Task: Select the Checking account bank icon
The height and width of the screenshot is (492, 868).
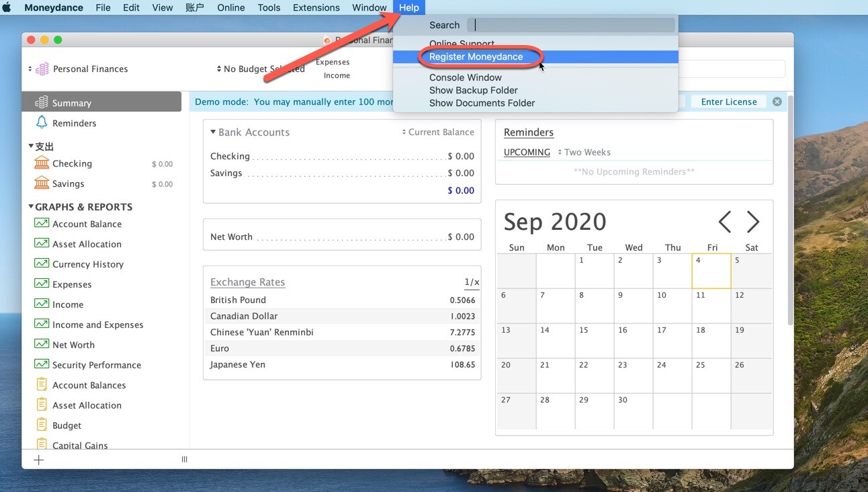Action: (42, 163)
